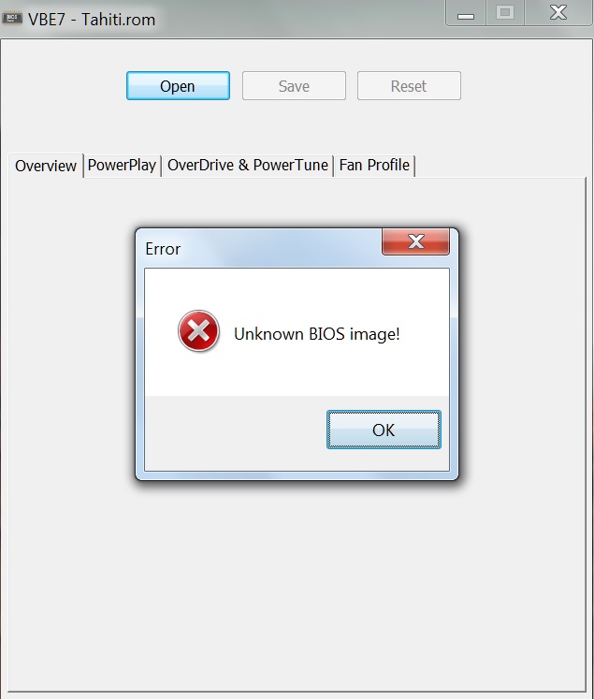The image size is (594, 700).
Task: Click the Unknown BIOS image! message text
Action: [317, 334]
